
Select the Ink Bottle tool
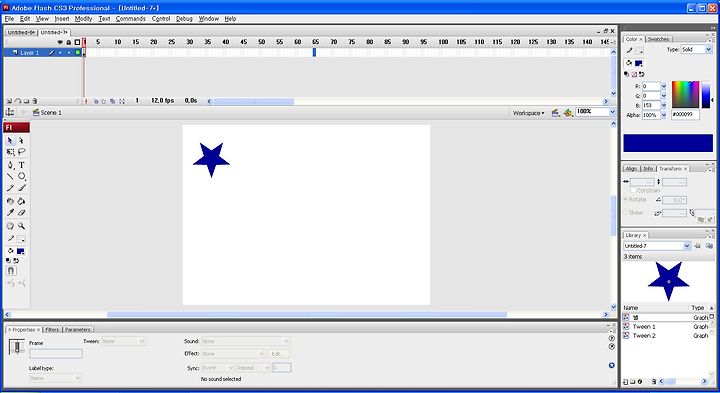10,201
